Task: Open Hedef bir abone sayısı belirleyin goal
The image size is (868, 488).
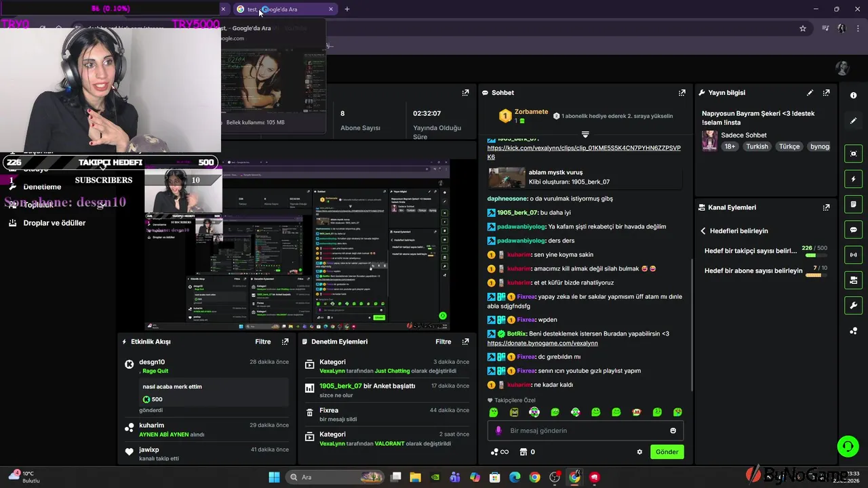Action: (x=753, y=270)
